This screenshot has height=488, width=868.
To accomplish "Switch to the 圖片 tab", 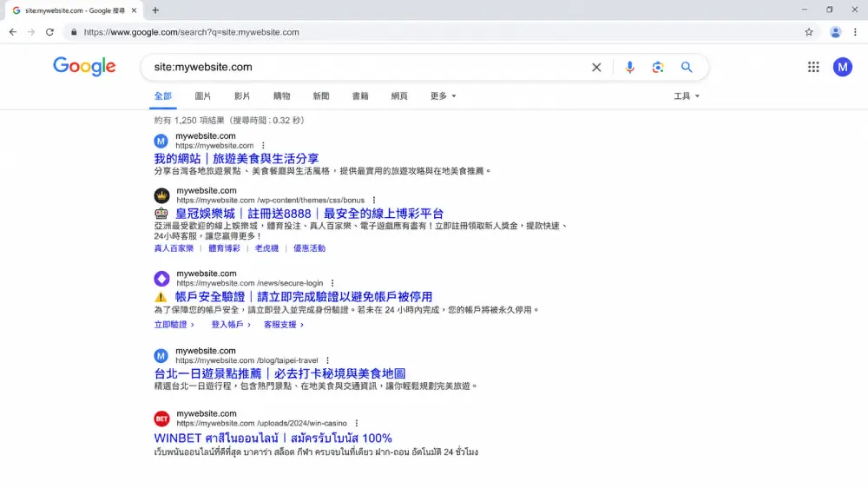I will pyautogui.click(x=202, y=96).
